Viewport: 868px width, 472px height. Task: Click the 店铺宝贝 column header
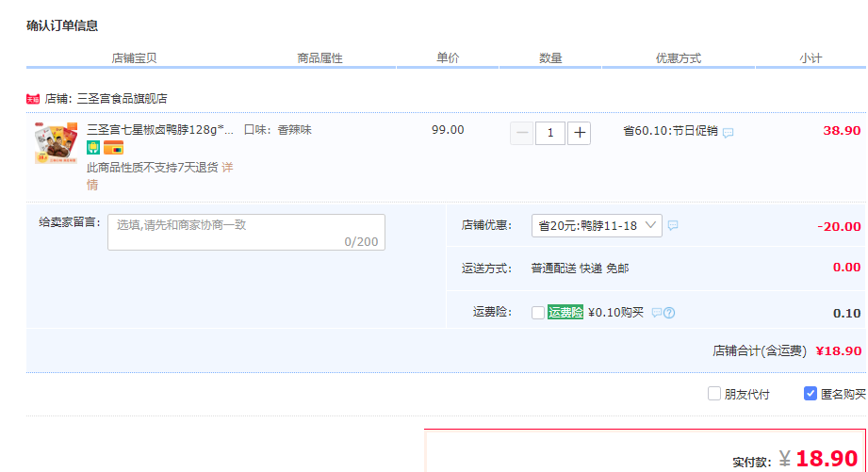tap(134, 58)
